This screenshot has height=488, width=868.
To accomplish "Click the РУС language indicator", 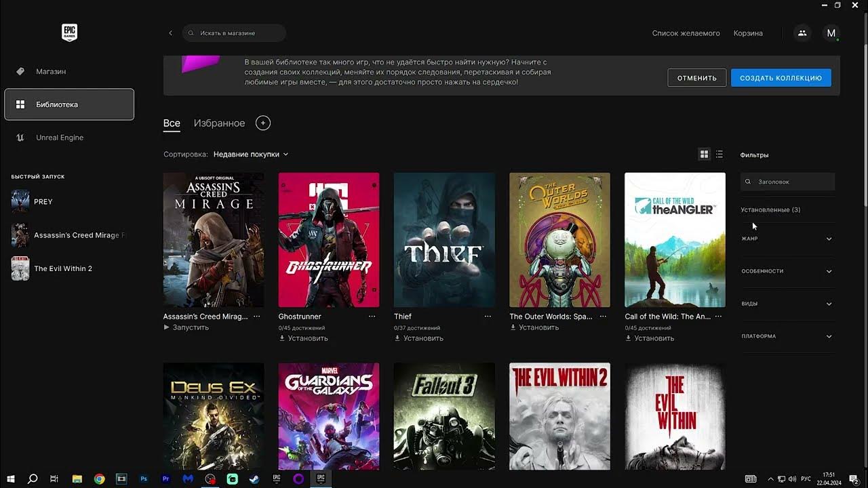I will click(806, 479).
